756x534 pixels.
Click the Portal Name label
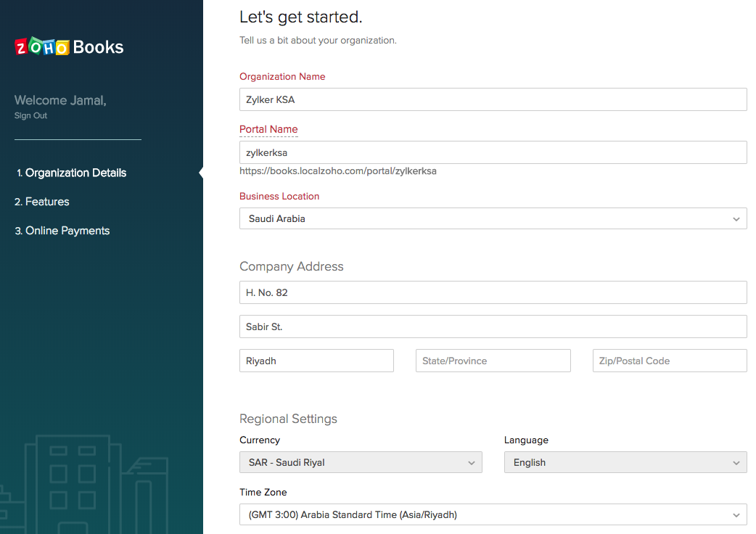point(268,129)
